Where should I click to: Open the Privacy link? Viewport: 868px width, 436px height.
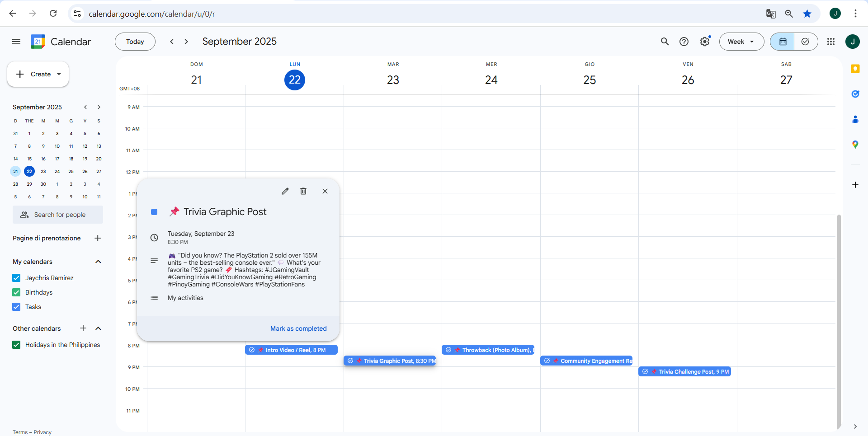pos(42,432)
